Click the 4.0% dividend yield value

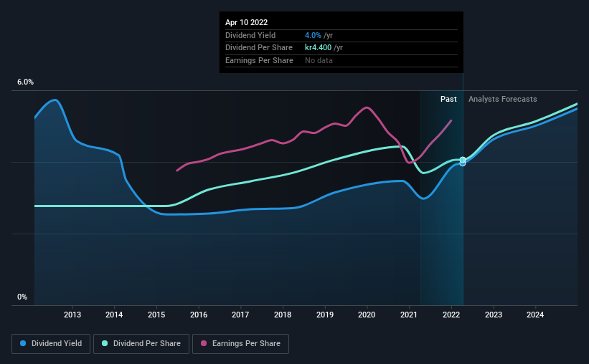pos(313,35)
